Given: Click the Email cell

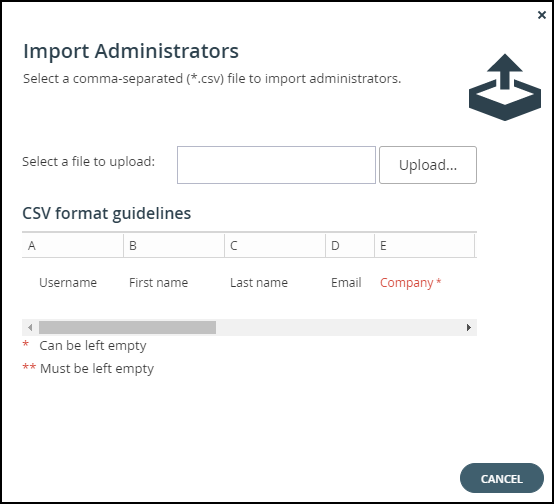Looking at the screenshot, I should click(346, 282).
